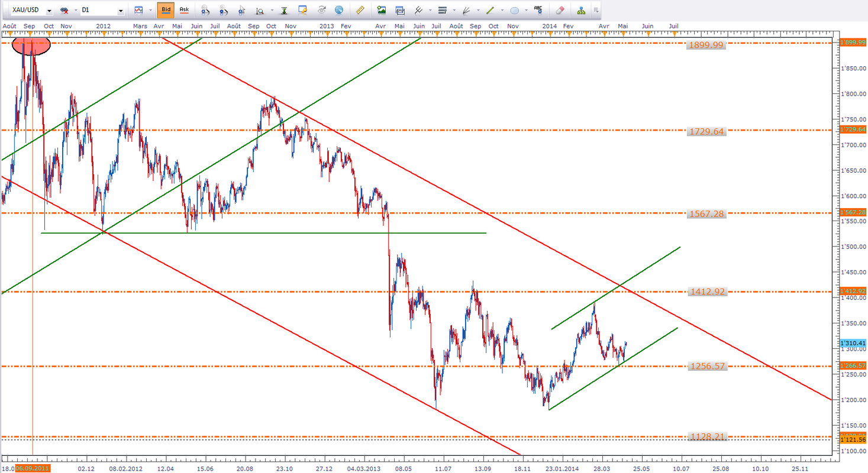Select the pitchfork drawing tool

(x=419, y=10)
